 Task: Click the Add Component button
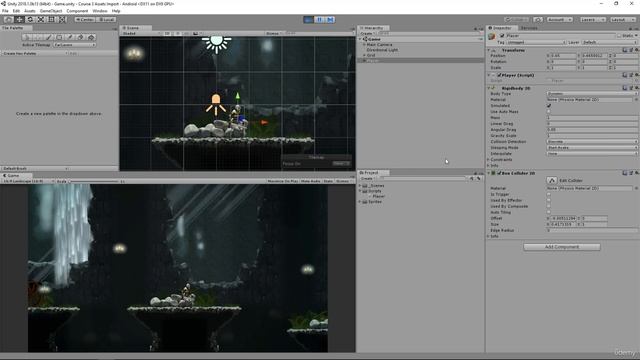562,247
